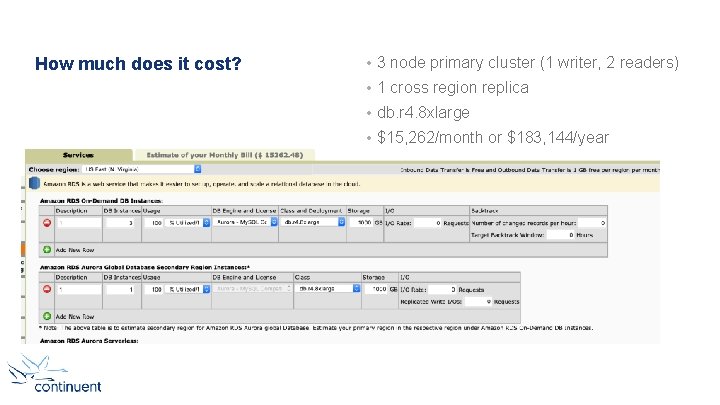Click the '1 cross region replica' bullet
Screen dimensions: 720x405
[453, 87]
